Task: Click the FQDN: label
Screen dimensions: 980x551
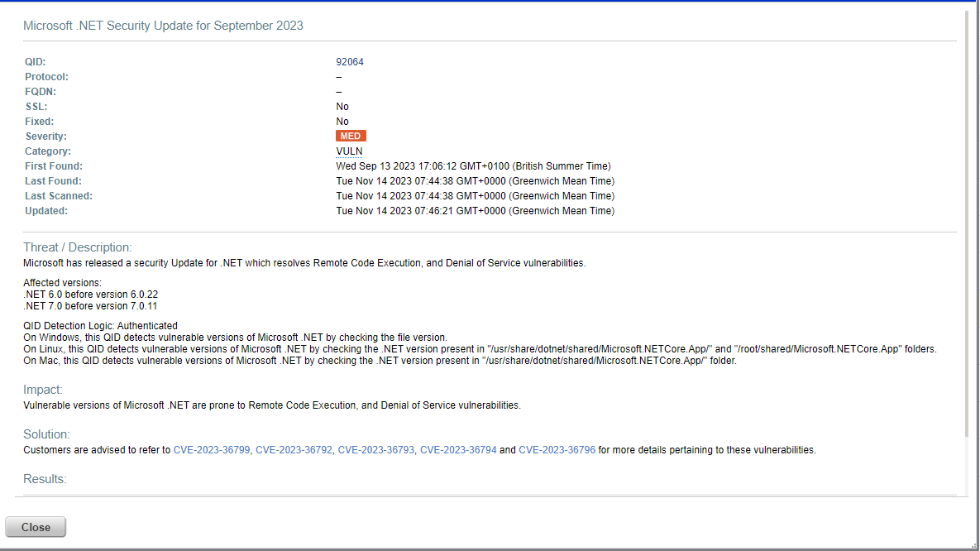Action: coord(40,92)
